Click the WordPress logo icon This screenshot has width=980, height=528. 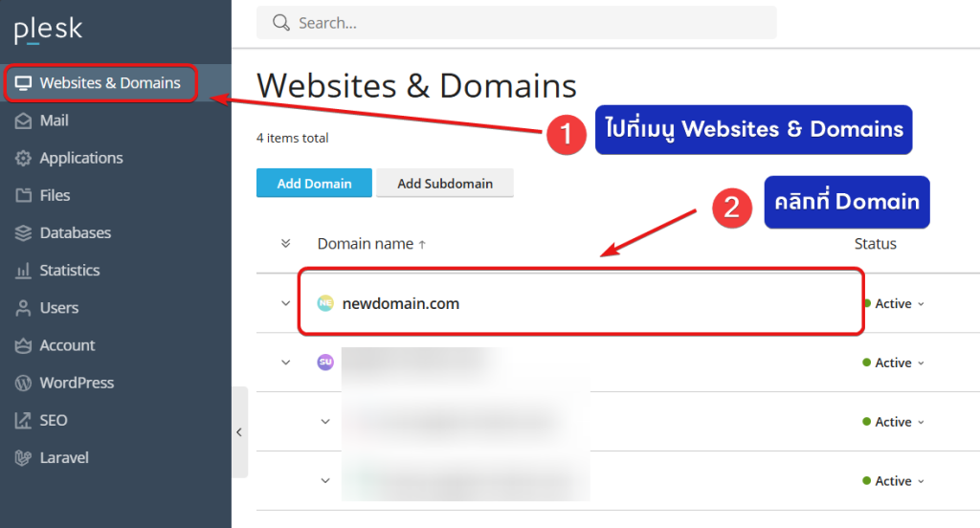click(x=23, y=383)
